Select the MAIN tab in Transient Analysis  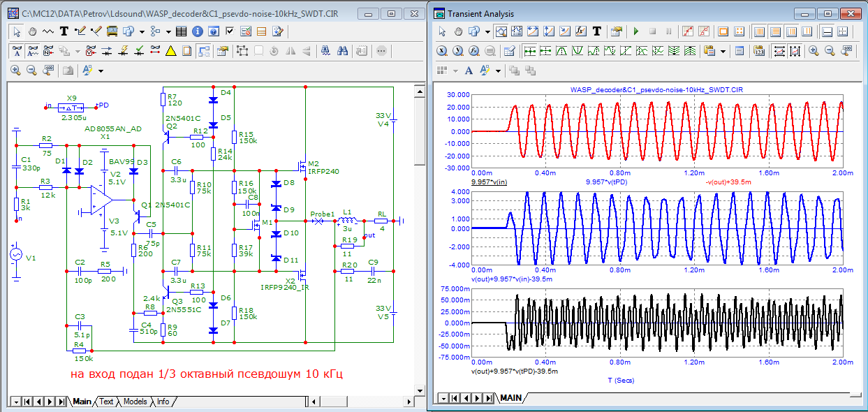click(510, 397)
